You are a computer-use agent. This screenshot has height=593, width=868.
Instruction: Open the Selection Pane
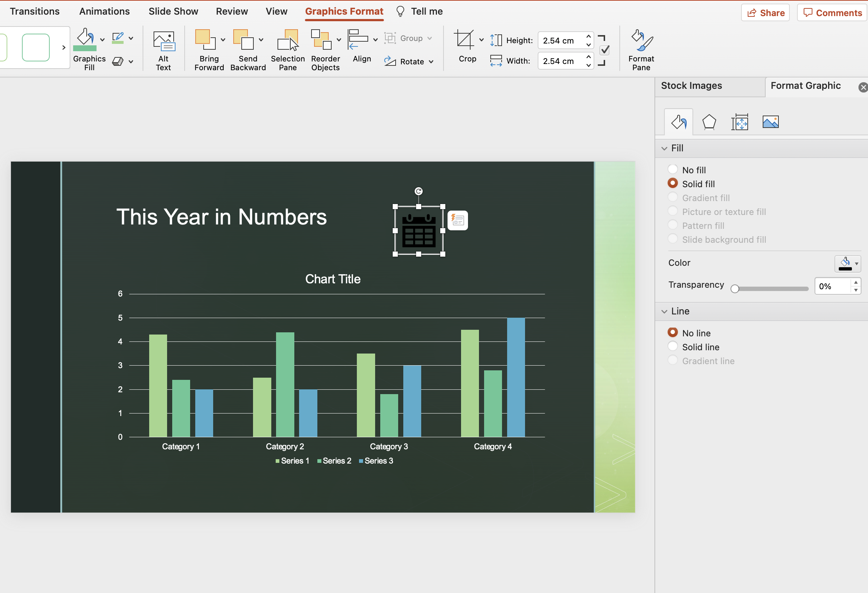[288, 50]
